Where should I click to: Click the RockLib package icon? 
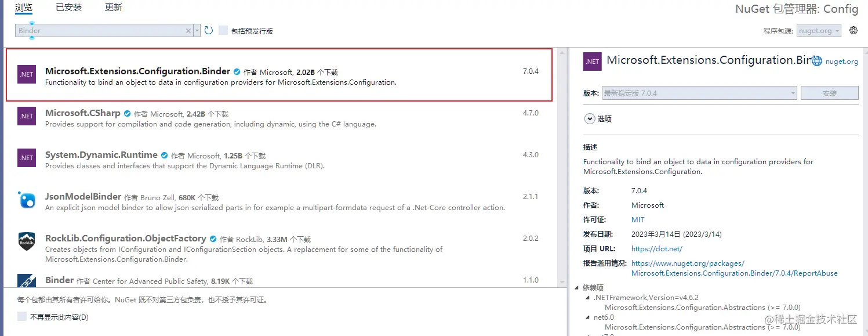click(x=27, y=241)
